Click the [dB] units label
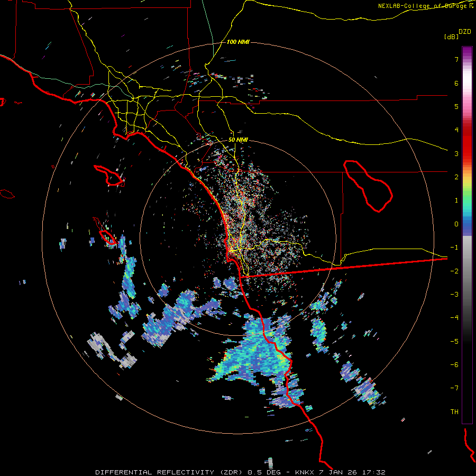The width and height of the screenshot is (476, 476). pos(451,36)
